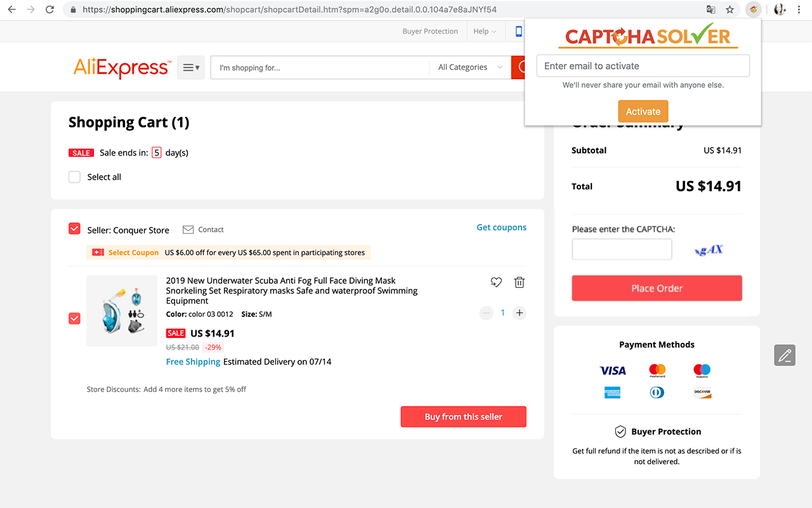
Task: Delete item with trash can icon
Action: click(x=520, y=283)
